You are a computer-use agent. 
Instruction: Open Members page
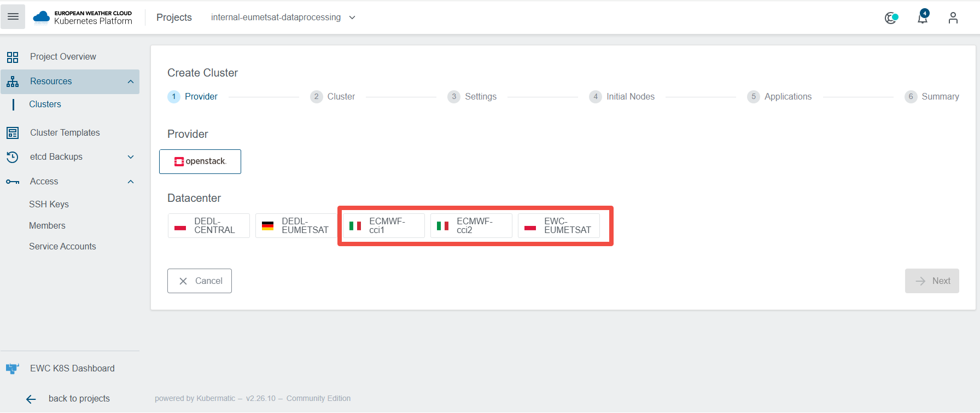(x=47, y=226)
